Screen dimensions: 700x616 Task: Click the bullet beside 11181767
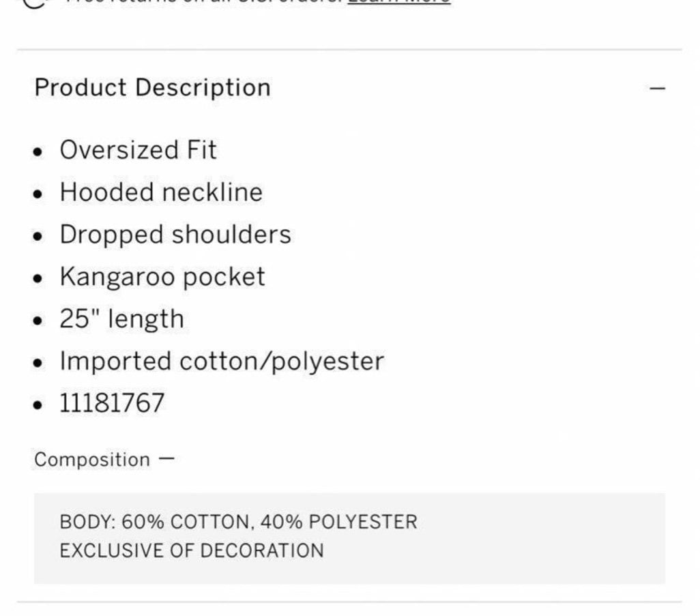pos(38,405)
